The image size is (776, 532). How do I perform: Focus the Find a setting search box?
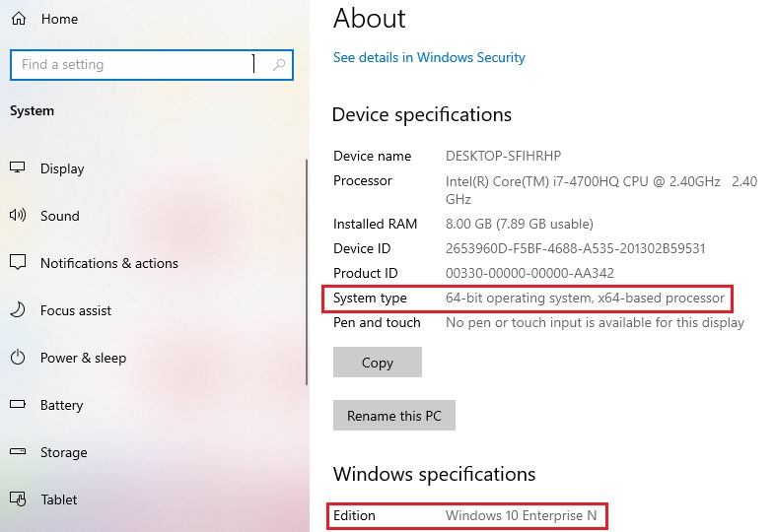point(133,65)
